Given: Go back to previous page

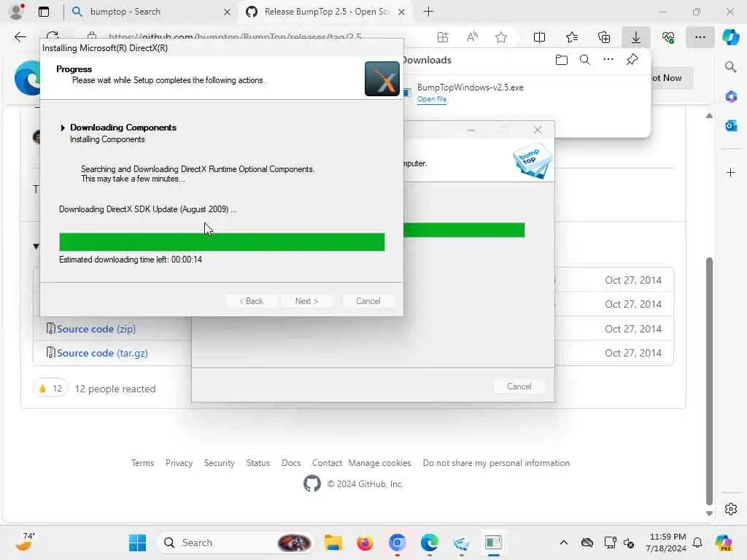Looking at the screenshot, I should tap(20, 37).
